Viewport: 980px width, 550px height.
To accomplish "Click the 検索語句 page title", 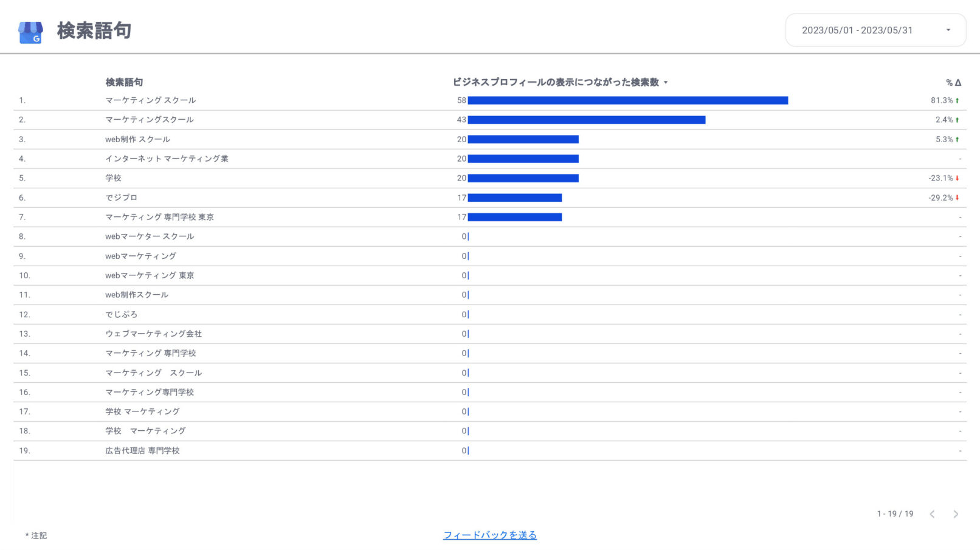I will click(94, 30).
